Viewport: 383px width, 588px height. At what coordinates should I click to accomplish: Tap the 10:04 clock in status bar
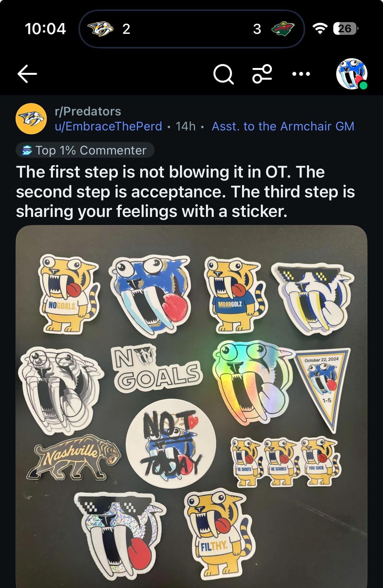45,29
